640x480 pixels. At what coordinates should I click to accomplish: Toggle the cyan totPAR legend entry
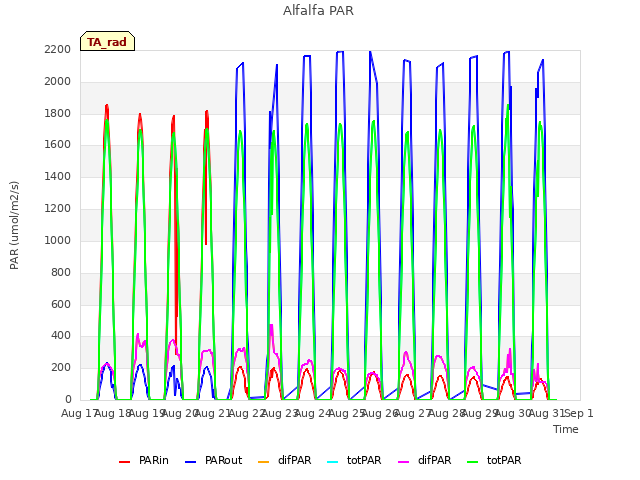(x=354, y=460)
